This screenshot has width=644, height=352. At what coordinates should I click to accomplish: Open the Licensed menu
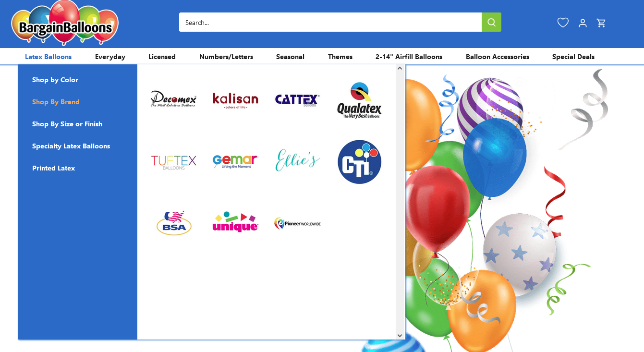point(162,57)
